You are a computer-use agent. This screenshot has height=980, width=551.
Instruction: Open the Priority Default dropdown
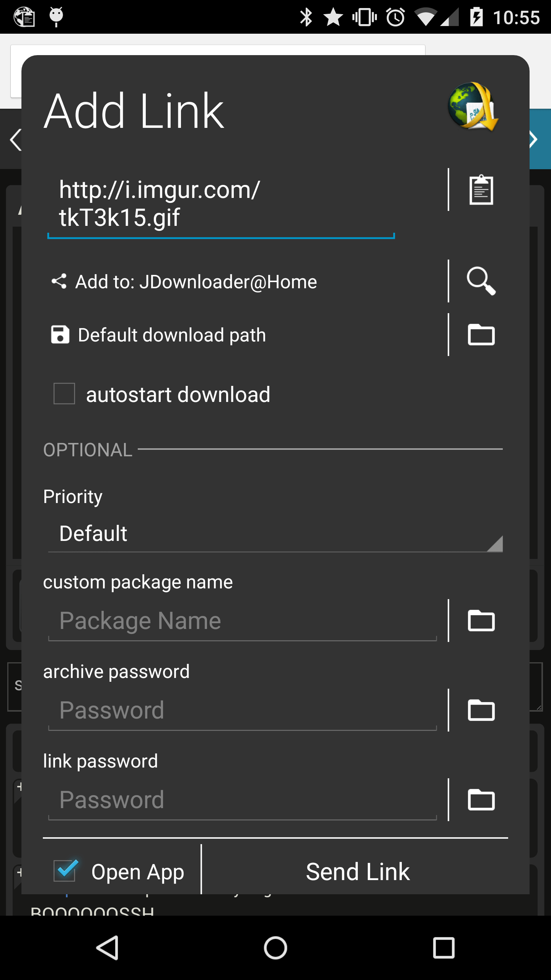coord(275,534)
